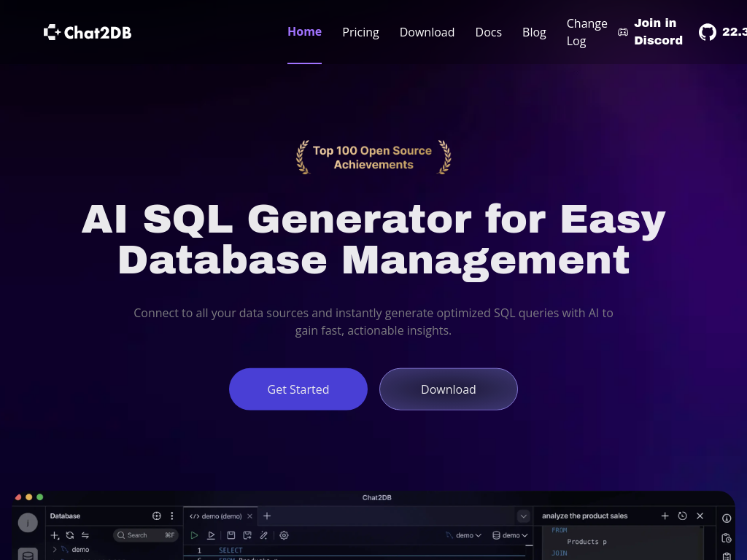Click the info icon in right sidebar
747x560 pixels.
[x=726, y=518]
